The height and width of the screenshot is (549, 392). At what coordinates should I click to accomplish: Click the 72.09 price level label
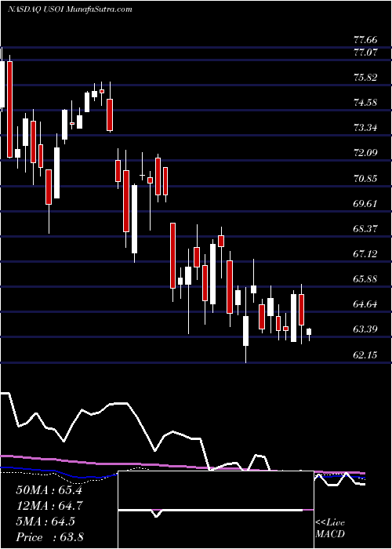coord(365,153)
